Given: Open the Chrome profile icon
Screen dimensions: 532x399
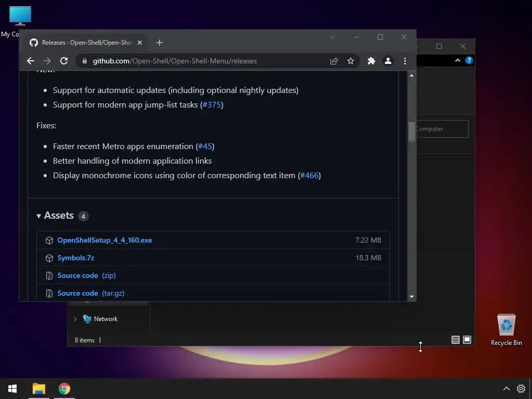Looking at the screenshot, I should click(x=388, y=61).
